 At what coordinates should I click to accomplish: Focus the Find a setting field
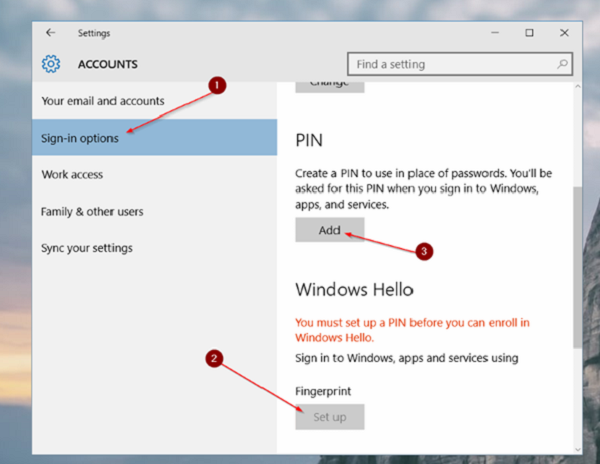pos(450,65)
